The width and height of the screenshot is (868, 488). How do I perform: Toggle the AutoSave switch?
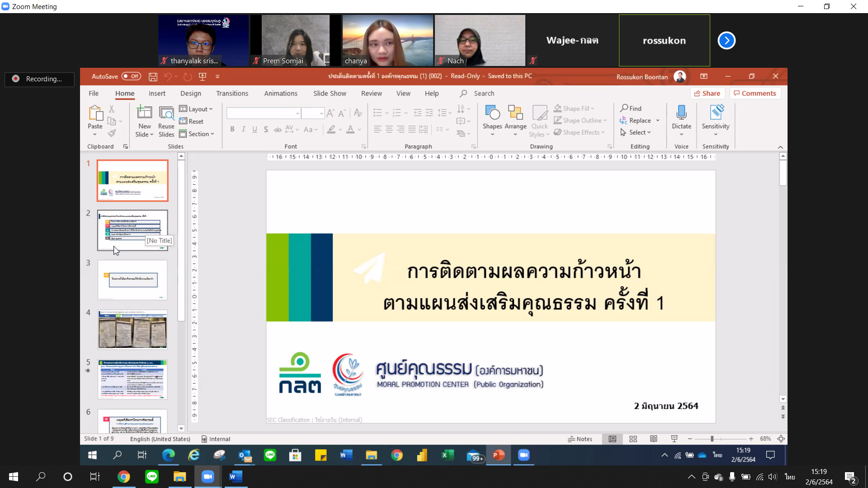131,76
